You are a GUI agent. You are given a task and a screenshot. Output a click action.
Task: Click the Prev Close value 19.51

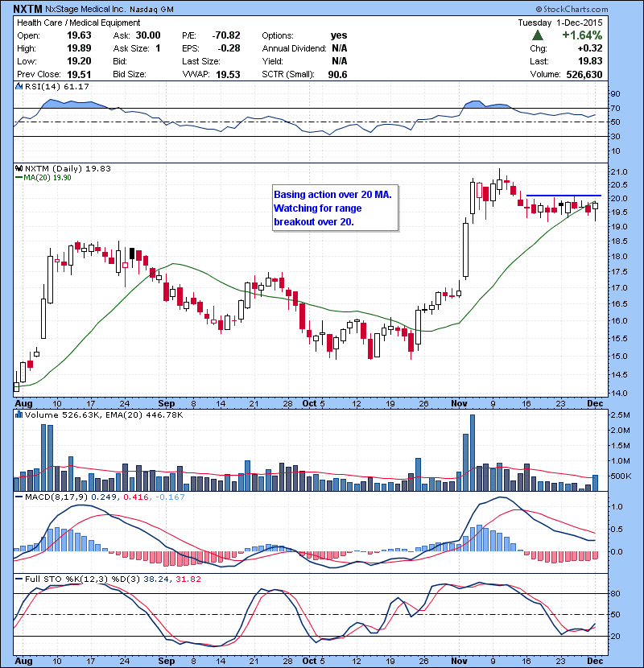coord(79,74)
